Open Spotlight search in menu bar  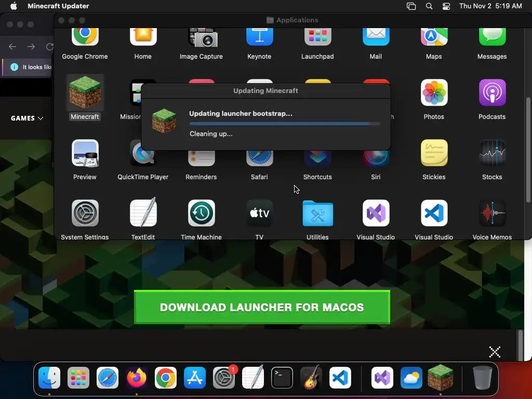pos(429,6)
